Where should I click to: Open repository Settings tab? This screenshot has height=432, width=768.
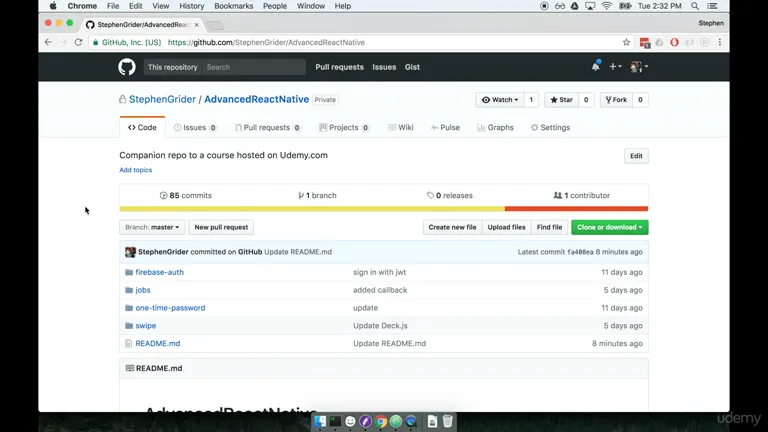(551, 127)
